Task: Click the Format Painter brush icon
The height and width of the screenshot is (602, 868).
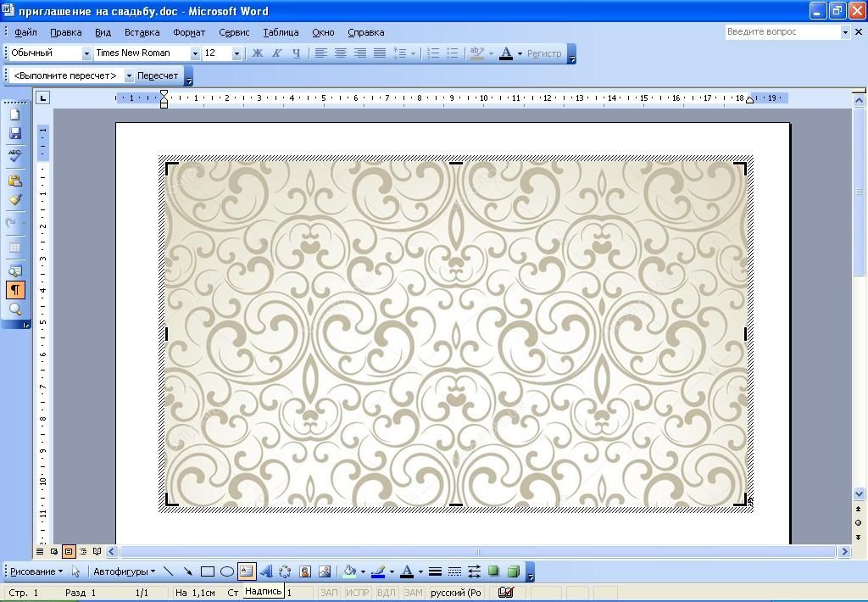Action: click(14, 200)
